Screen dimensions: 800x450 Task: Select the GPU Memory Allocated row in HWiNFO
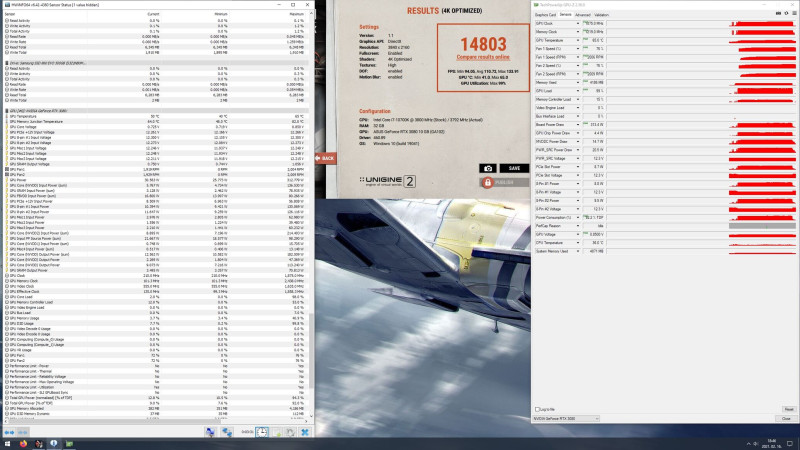point(156,408)
